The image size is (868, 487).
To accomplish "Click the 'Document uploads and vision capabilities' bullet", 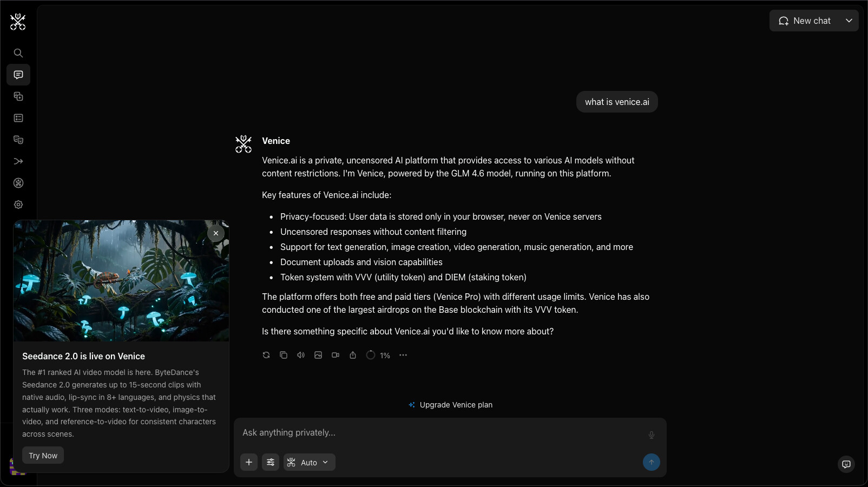I will (x=361, y=262).
